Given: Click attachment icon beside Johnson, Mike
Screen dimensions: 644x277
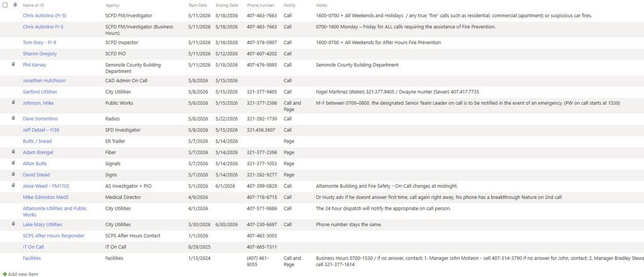Looking at the screenshot, I should click(x=13, y=102).
